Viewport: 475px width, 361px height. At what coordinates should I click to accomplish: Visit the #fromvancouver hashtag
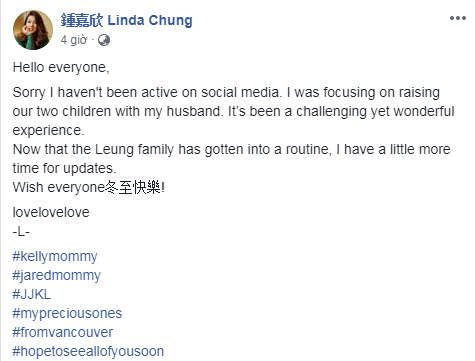(x=63, y=332)
